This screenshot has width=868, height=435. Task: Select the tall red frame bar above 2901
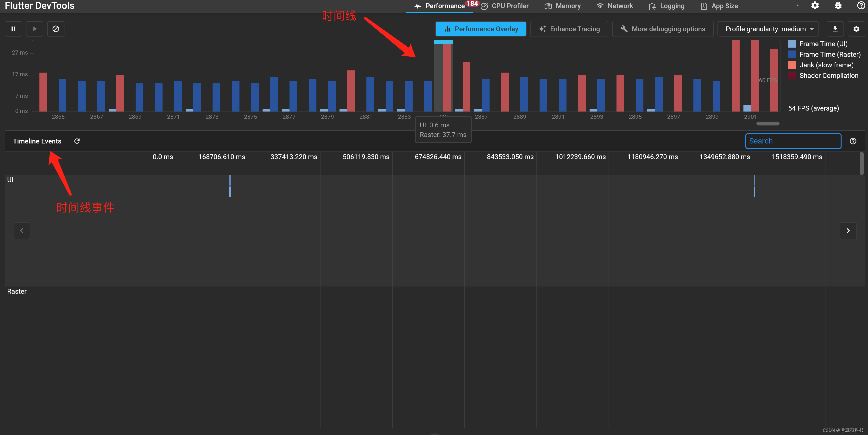(x=755, y=76)
